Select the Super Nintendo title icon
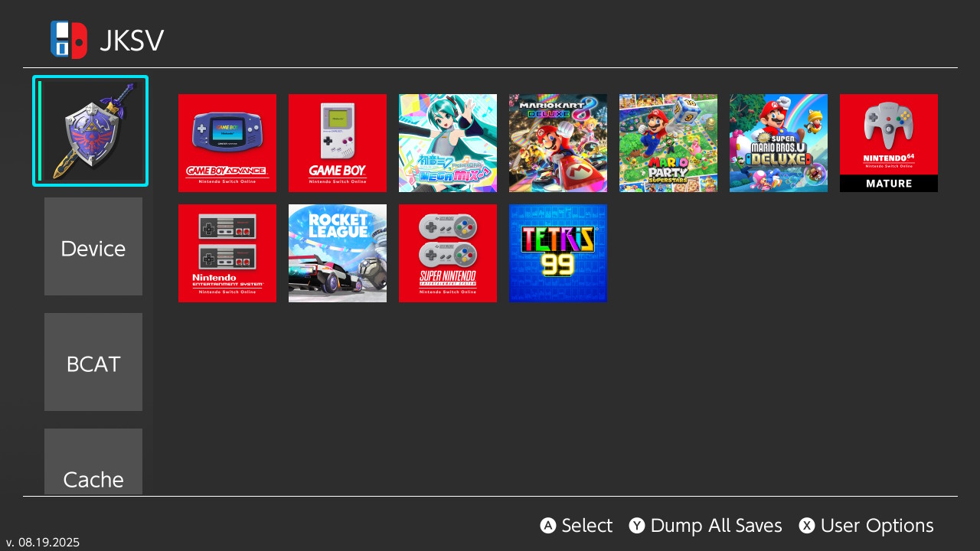 [x=448, y=253]
